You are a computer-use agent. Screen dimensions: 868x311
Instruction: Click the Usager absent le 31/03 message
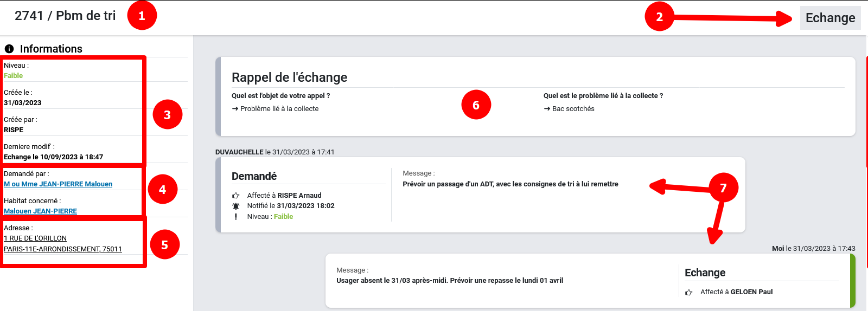coord(449,281)
